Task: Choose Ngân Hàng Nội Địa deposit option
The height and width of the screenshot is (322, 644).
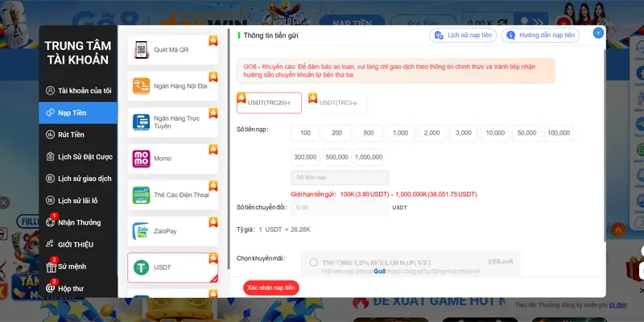Action: click(172, 86)
